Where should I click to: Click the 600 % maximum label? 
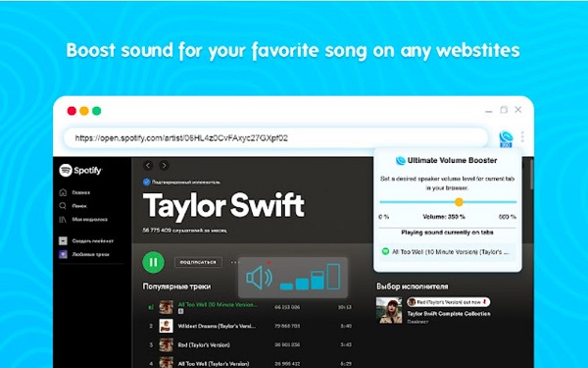(508, 217)
